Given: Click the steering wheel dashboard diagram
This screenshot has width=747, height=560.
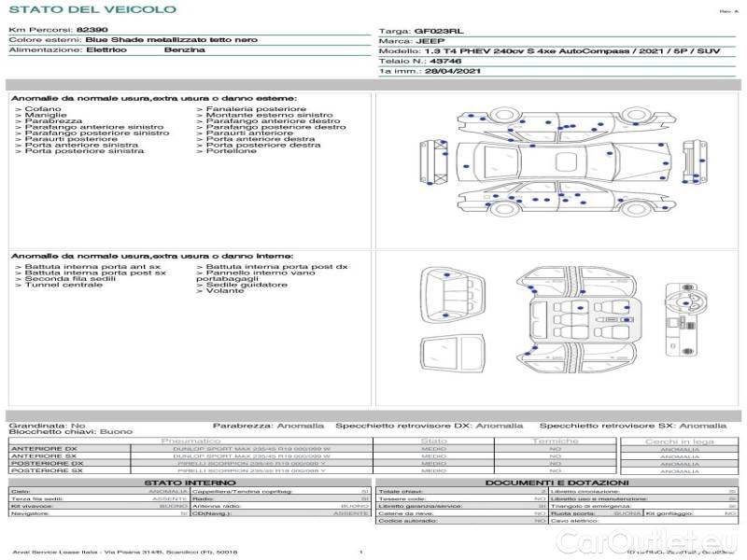Looking at the screenshot, I should (685, 319).
